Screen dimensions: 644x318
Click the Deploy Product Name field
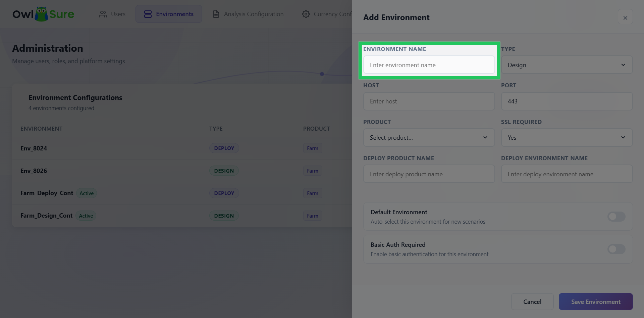[429, 174]
